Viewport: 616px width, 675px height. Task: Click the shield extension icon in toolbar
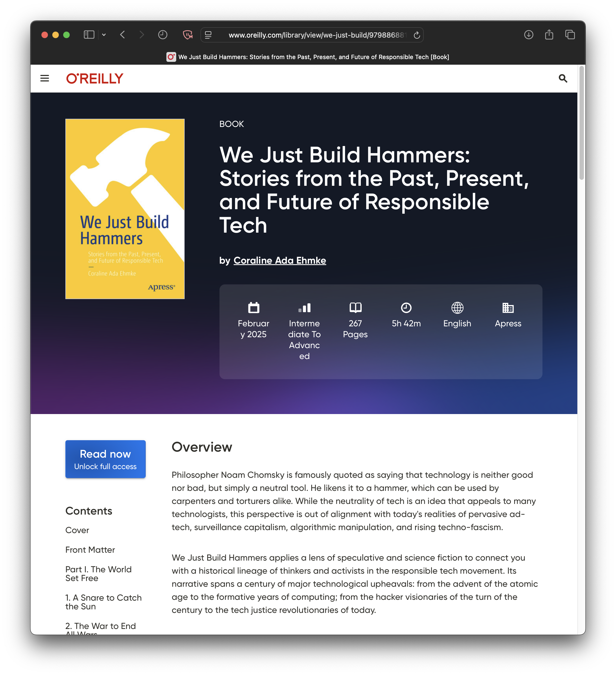(187, 35)
